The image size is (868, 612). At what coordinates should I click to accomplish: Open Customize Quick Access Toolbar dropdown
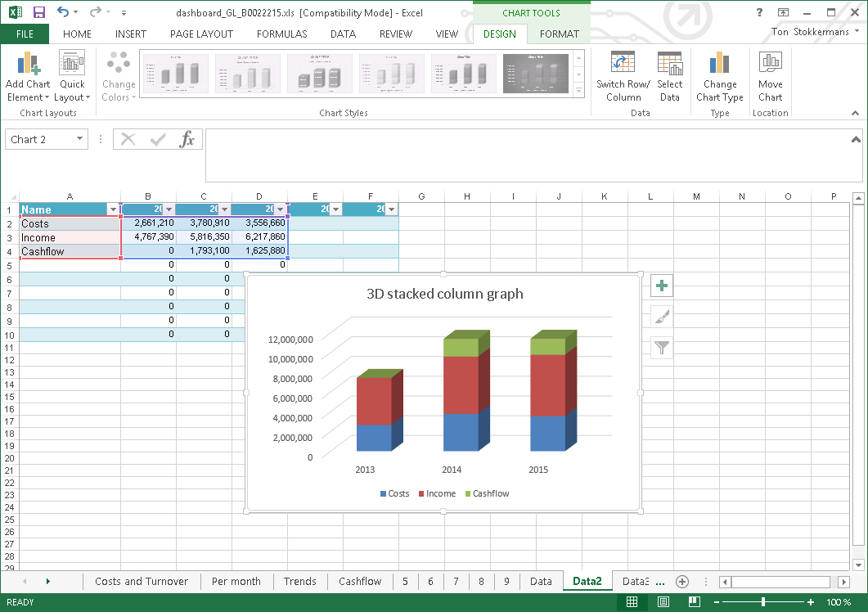124,13
